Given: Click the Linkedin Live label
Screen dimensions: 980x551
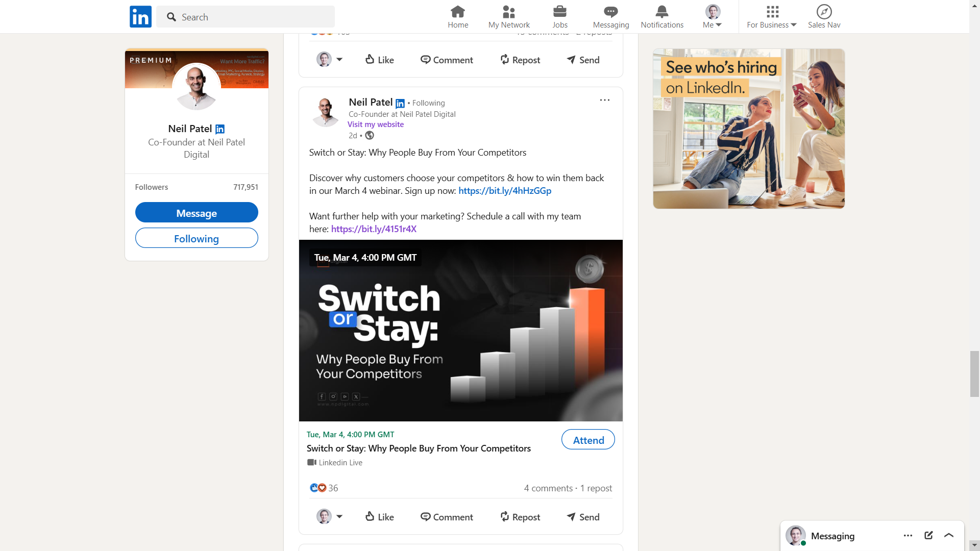Looking at the screenshot, I should coord(335,463).
